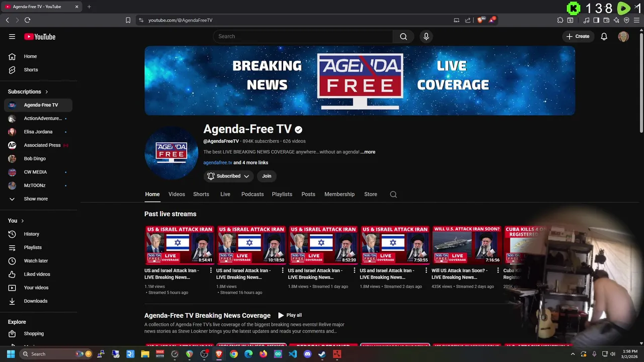Click the search magnifier button
Screen dimensions: 644x362
[x=404, y=36]
